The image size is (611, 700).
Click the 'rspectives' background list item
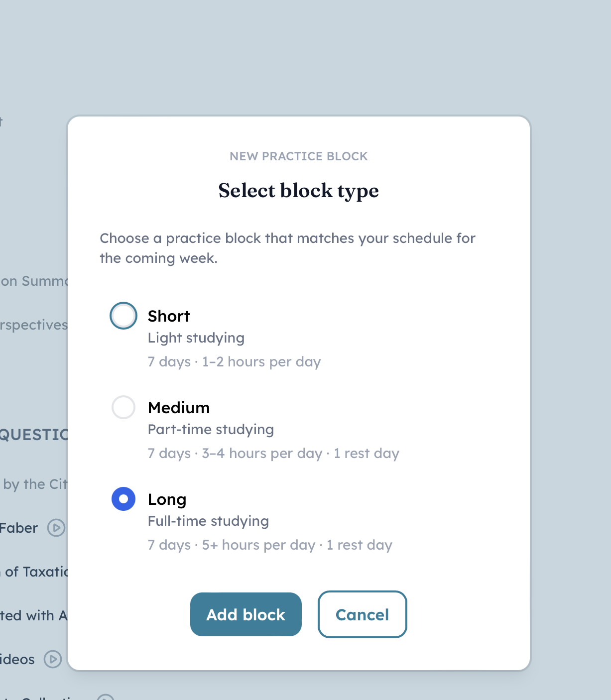click(34, 325)
